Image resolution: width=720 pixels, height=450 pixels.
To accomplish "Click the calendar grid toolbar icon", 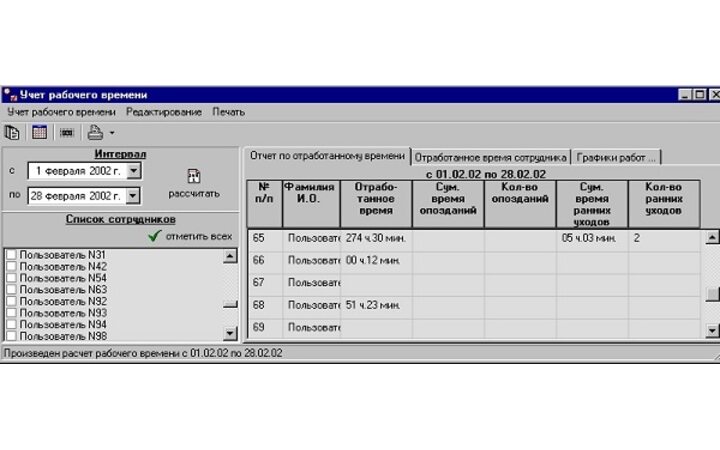I will click(x=39, y=132).
